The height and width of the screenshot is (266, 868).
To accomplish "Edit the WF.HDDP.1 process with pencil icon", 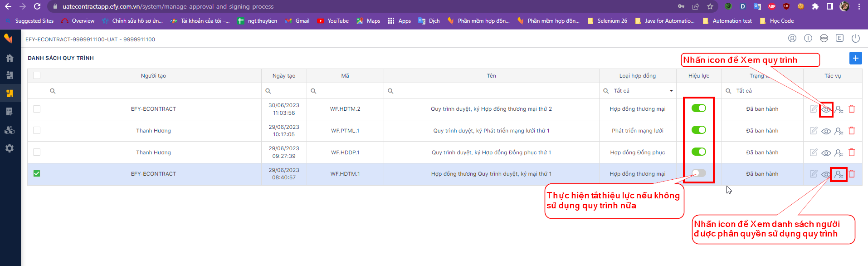I will pyautogui.click(x=814, y=153).
